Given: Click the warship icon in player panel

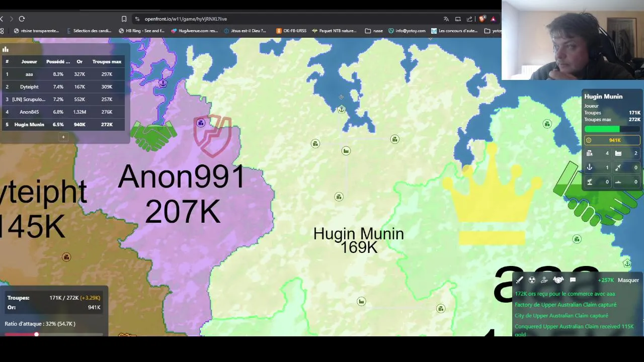Looking at the screenshot, I should tap(618, 182).
